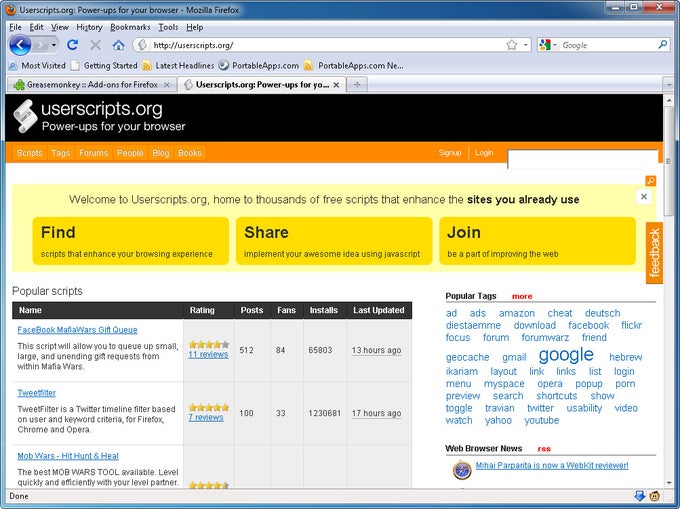Switch to Greasemonkey Add-ons for Firefox tab

pyautogui.click(x=92, y=85)
